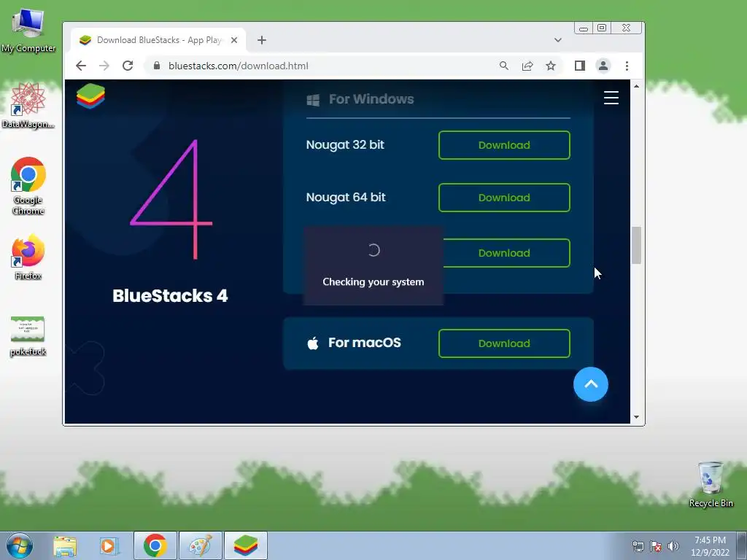
Task: View site info via the lock icon
Action: [x=157, y=66]
